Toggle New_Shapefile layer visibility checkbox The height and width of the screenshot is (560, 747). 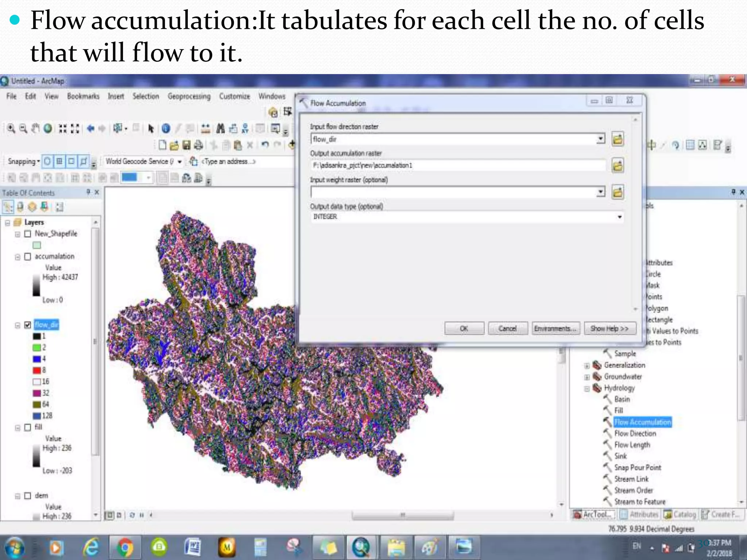[27, 234]
